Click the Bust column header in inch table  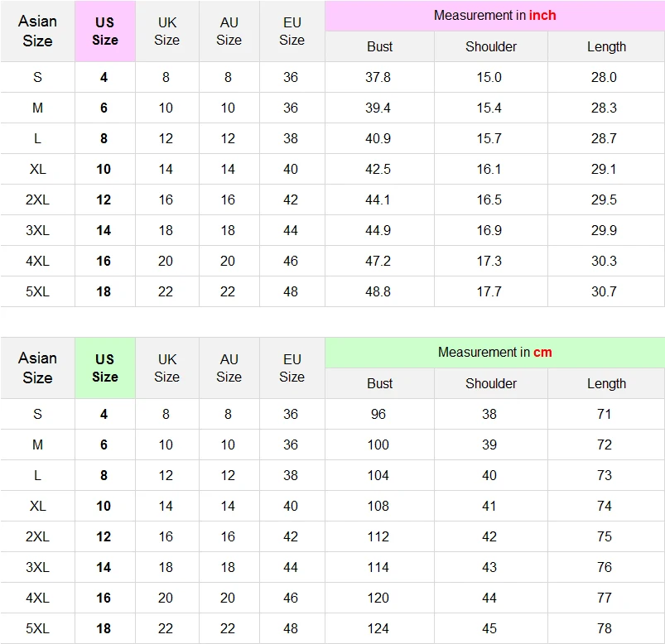(379, 47)
